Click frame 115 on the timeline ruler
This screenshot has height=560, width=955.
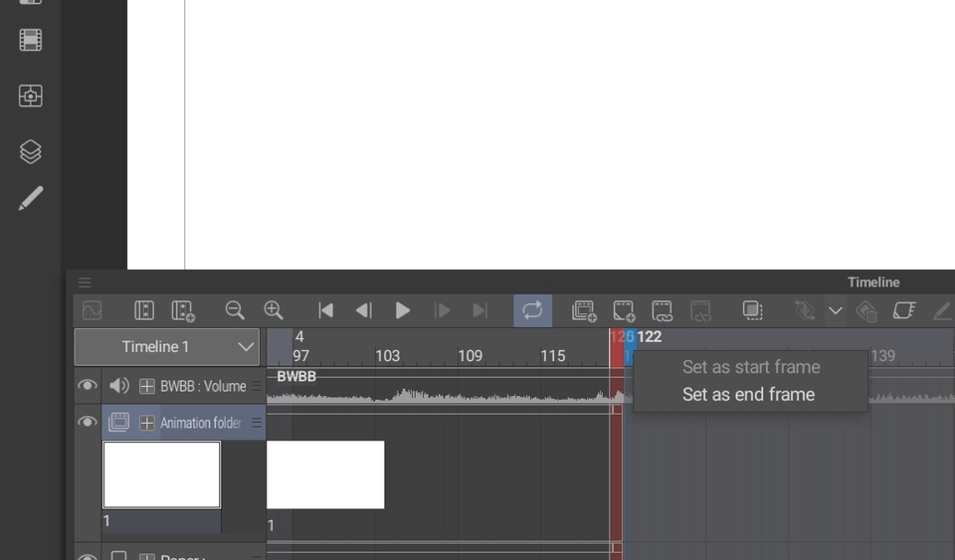coord(553,356)
